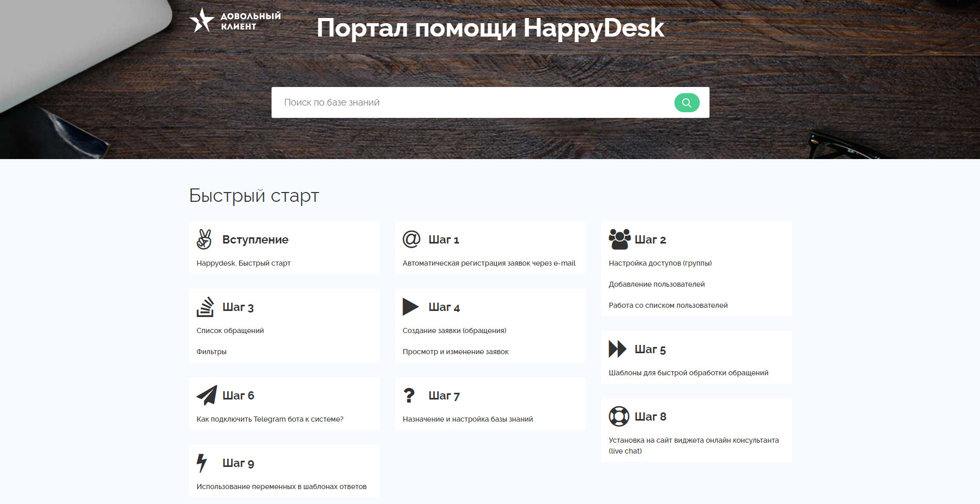Click the paper plane icon by Шаг 6
The height and width of the screenshot is (504, 980).
pos(207,395)
